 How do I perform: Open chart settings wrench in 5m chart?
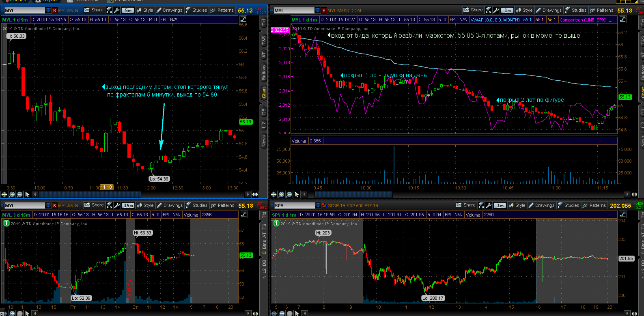point(117,10)
